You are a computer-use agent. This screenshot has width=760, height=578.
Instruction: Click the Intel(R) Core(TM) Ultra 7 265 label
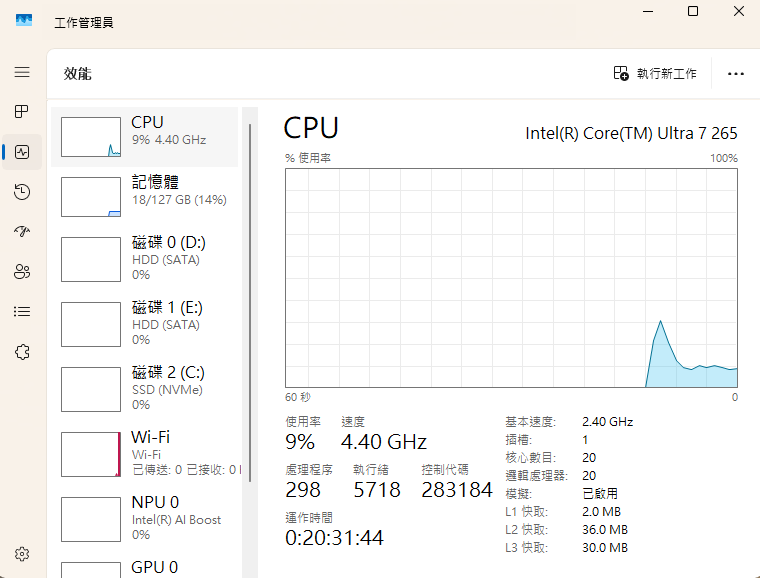pos(631,133)
